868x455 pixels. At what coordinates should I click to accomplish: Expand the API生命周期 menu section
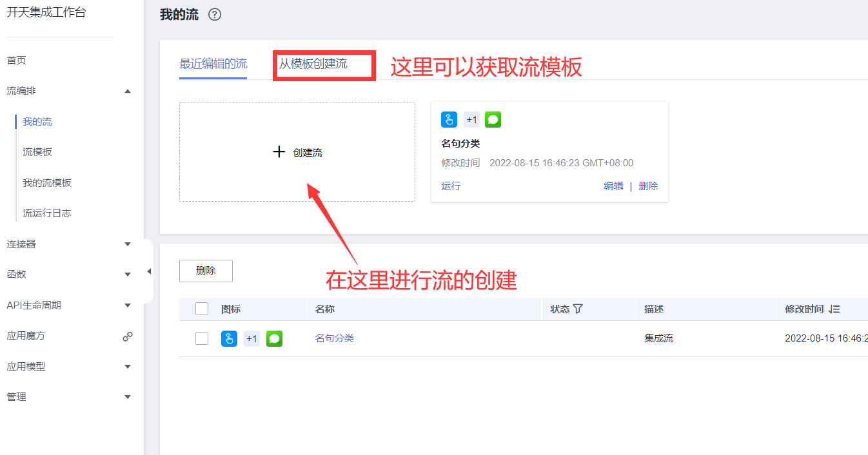click(128, 305)
